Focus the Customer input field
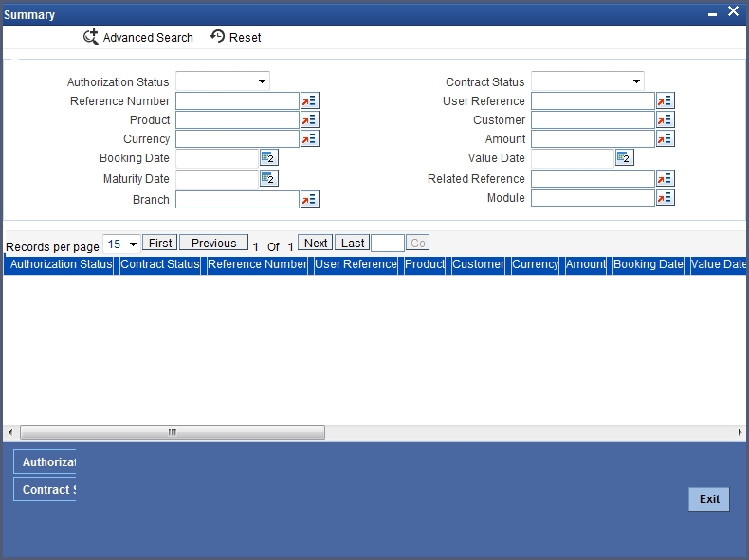Viewport: 749px width, 560px height. point(593,119)
